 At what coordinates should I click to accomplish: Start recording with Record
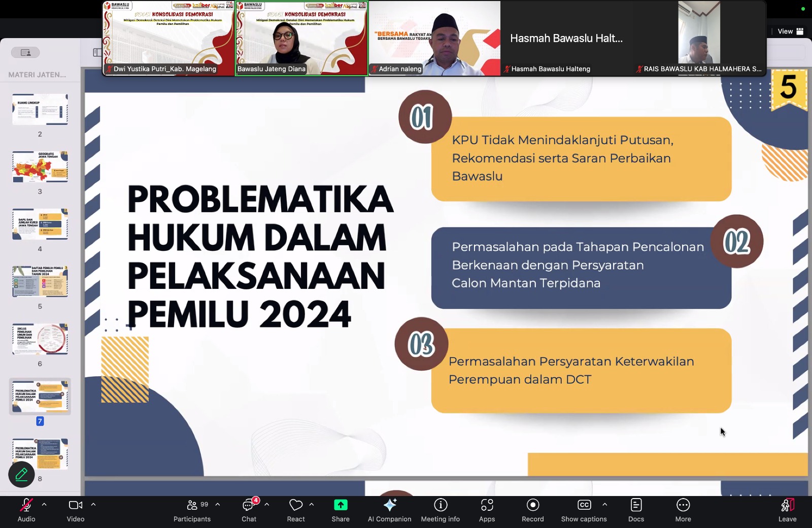coord(533,510)
